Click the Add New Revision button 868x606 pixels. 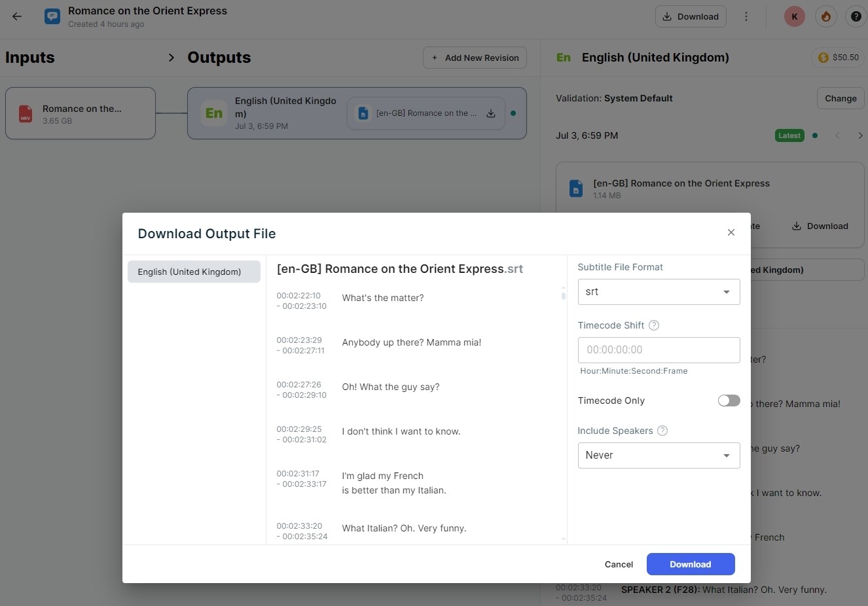475,58
